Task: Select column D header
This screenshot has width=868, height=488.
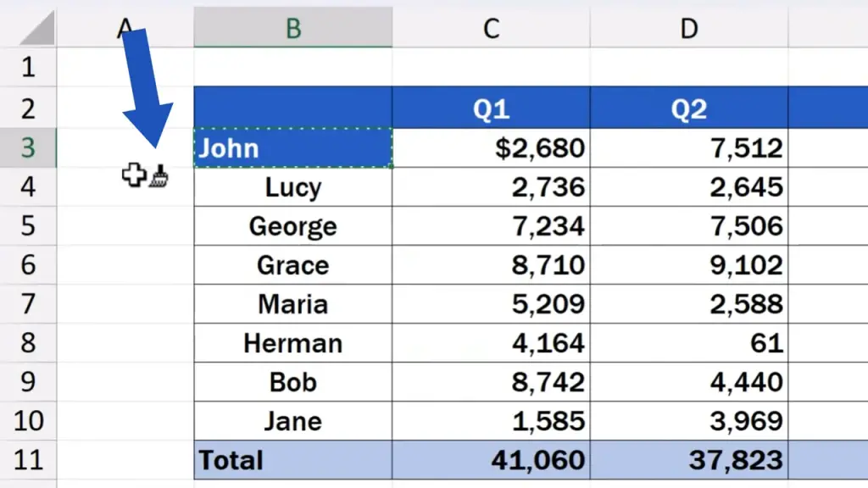Action: 689,29
